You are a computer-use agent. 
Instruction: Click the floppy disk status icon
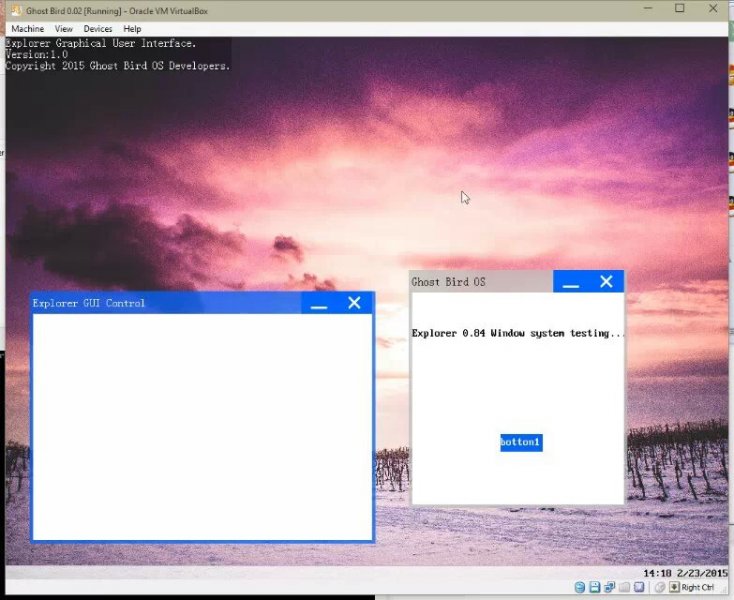coord(595,587)
